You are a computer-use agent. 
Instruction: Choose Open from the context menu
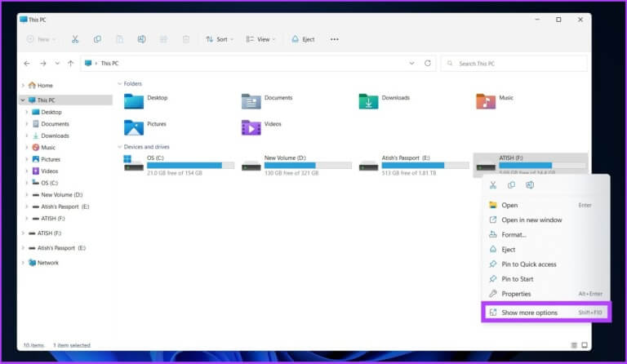546,205
